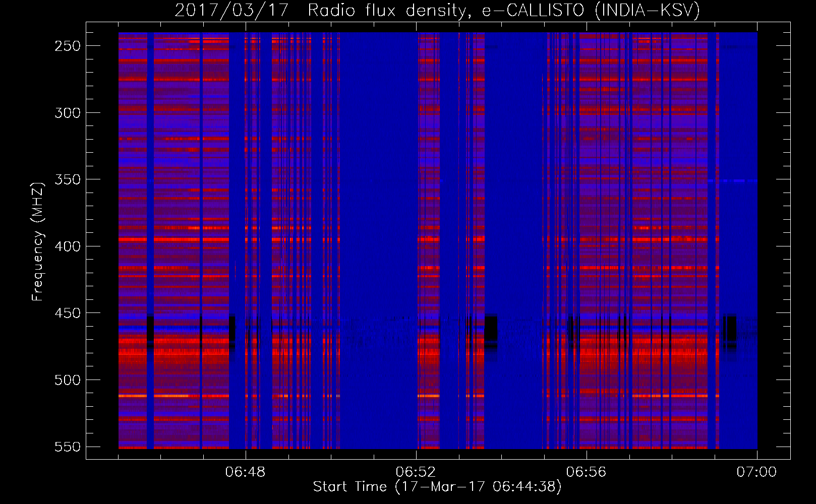Click the 350 frequency tick label
The width and height of the screenshot is (816, 504).
(68, 179)
